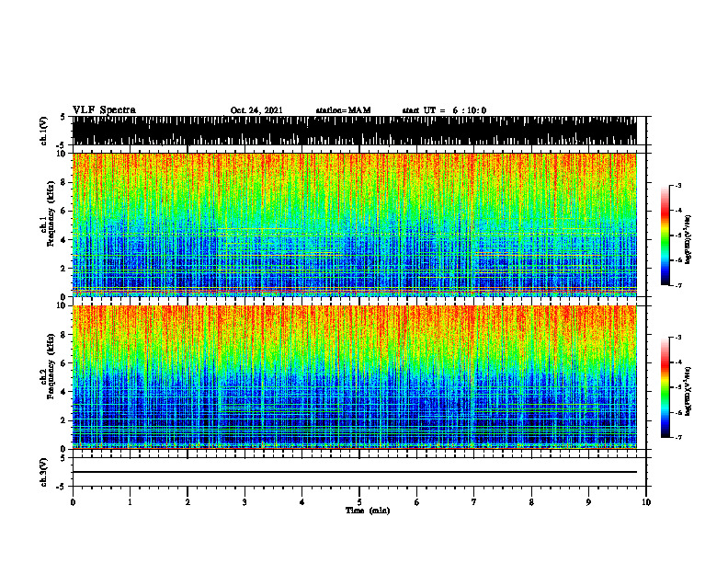The height and width of the screenshot is (563, 728).
Task: Click time axis tick label "9"
Action: [x=588, y=502]
